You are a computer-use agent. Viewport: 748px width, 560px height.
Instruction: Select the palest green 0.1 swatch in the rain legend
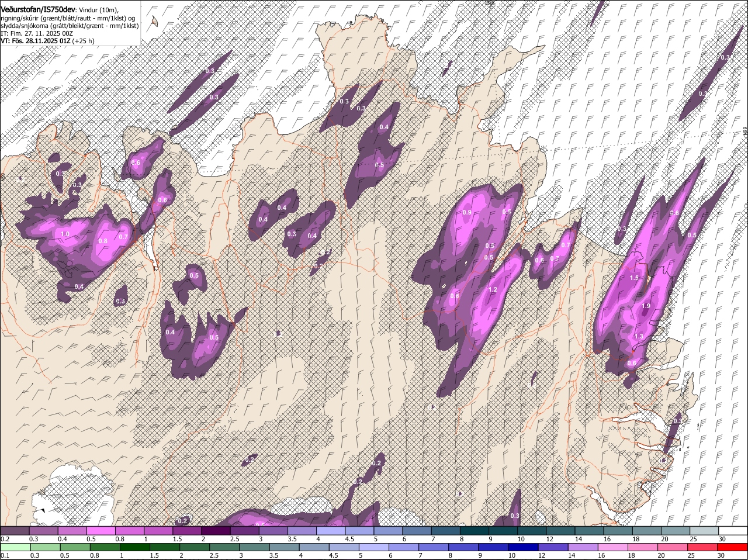[x=15, y=548]
